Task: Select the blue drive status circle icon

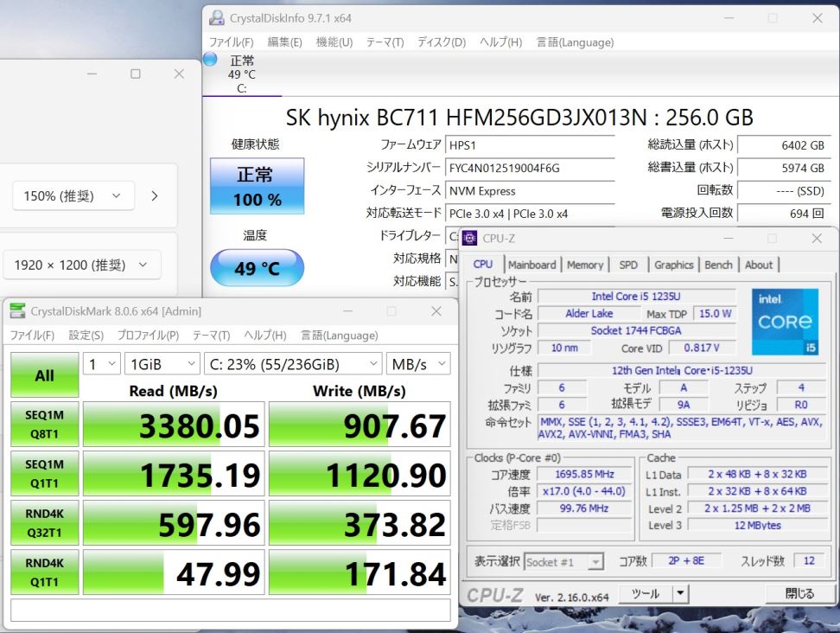Action: [210, 60]
